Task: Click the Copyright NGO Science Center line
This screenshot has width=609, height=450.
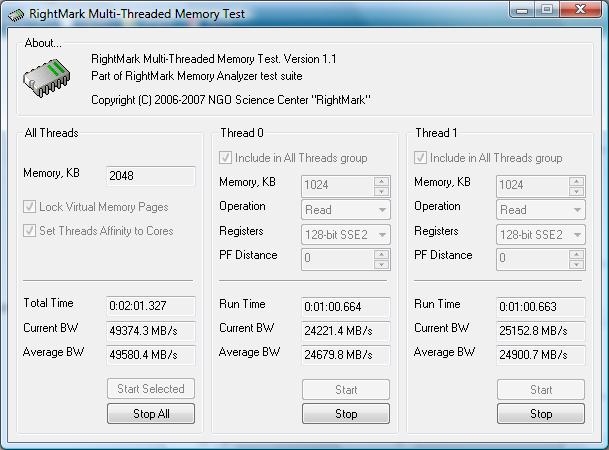Action: (x=231, y=100)
